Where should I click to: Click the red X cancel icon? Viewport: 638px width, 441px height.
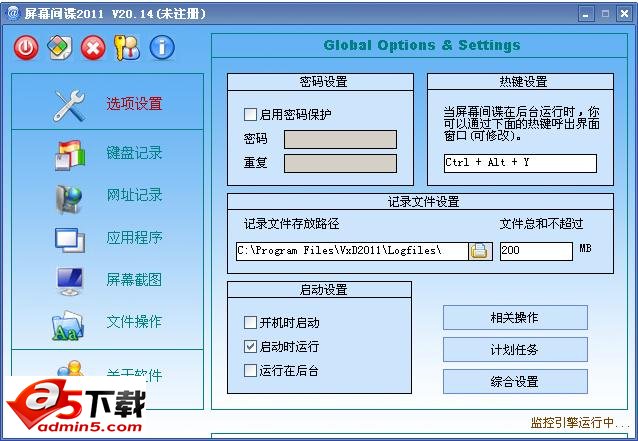pos(93,48)
